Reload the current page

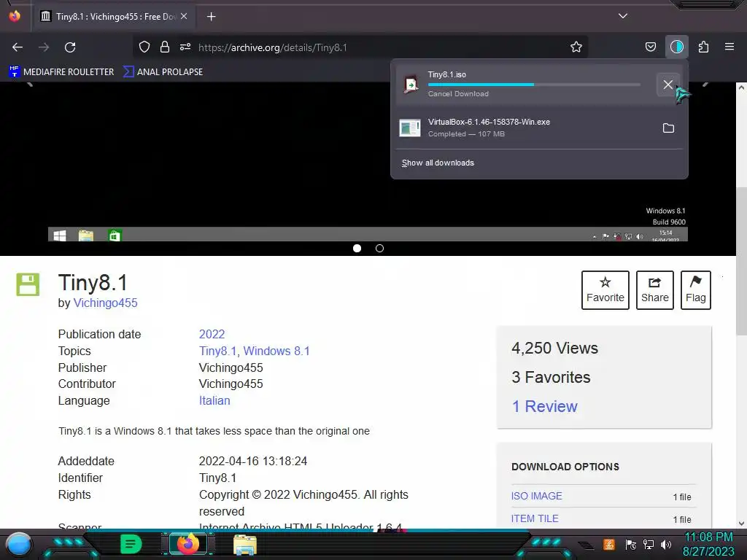tap(70, 47)
